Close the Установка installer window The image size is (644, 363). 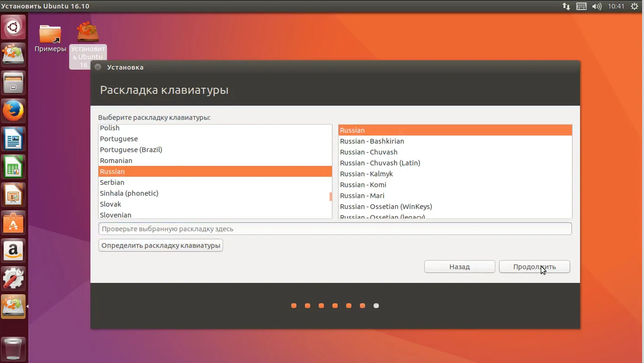pos(98,67)
